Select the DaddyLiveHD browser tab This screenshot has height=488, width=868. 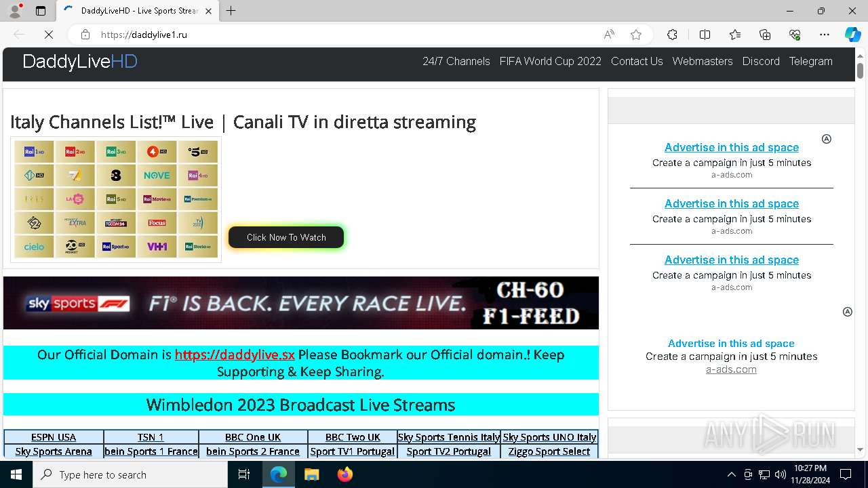(138, 11)
